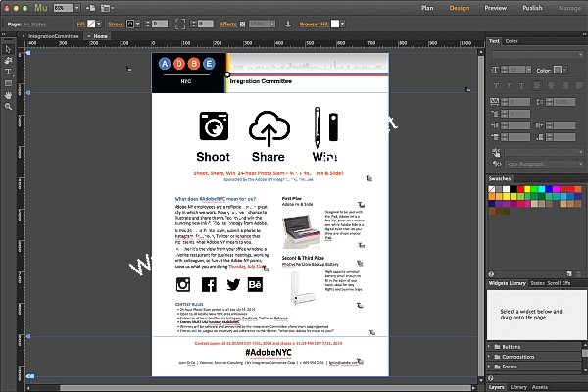This screenshot has height=392, width=588.
Task: Click the delete swatch trash icon
Action: (x=578, y=274)
